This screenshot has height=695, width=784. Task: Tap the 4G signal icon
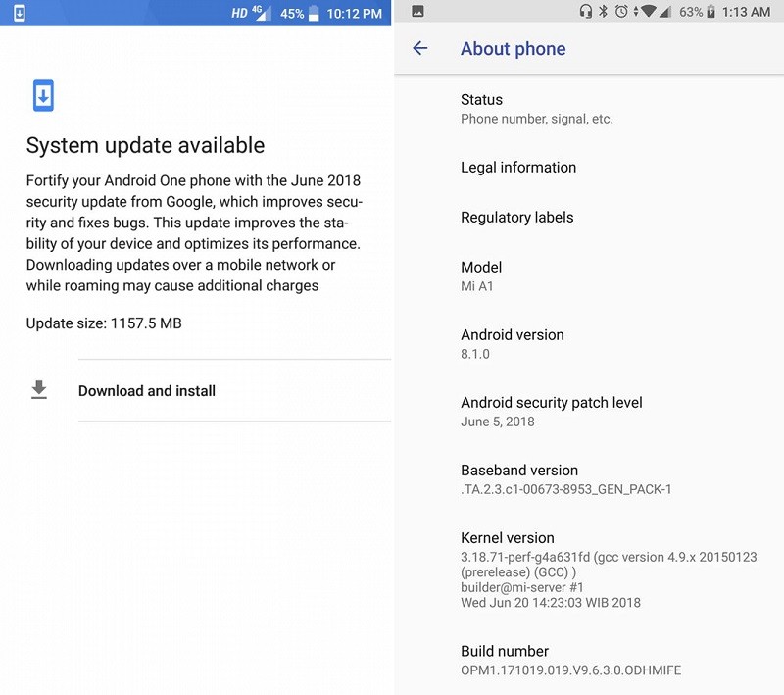(x=262, y=13)
